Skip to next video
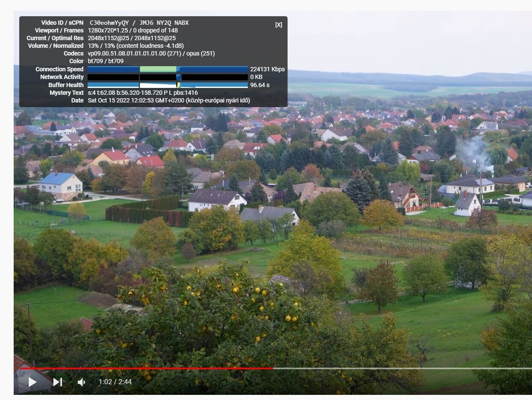 (x=58, y=382)
